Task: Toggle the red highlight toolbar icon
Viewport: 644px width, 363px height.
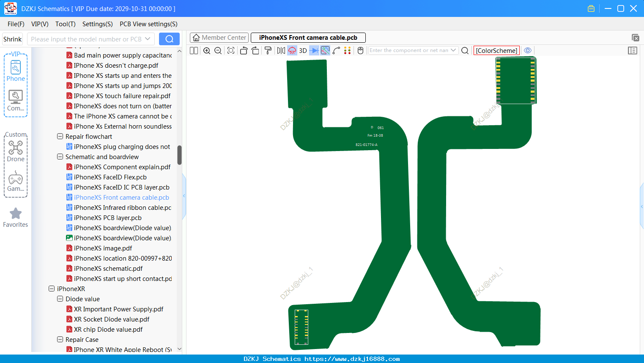Action: pyautogui.click(x=292, y=51)
